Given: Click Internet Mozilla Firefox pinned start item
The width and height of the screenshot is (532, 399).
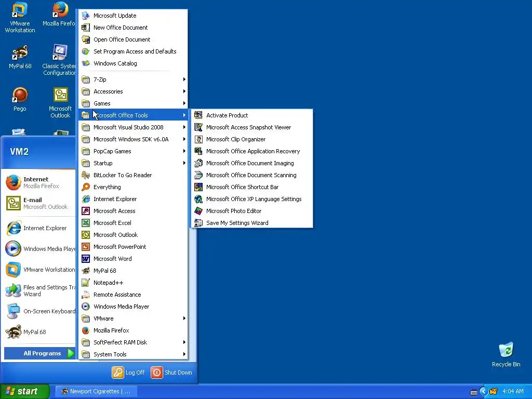Looking at the screenshot, I should [x=39, y=182].
